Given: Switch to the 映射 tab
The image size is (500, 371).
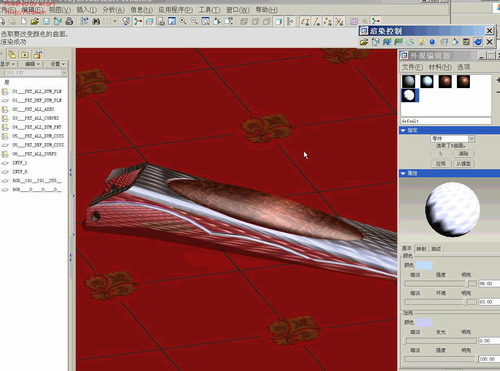Looking at the screenshot, I should tap(421, 249).
